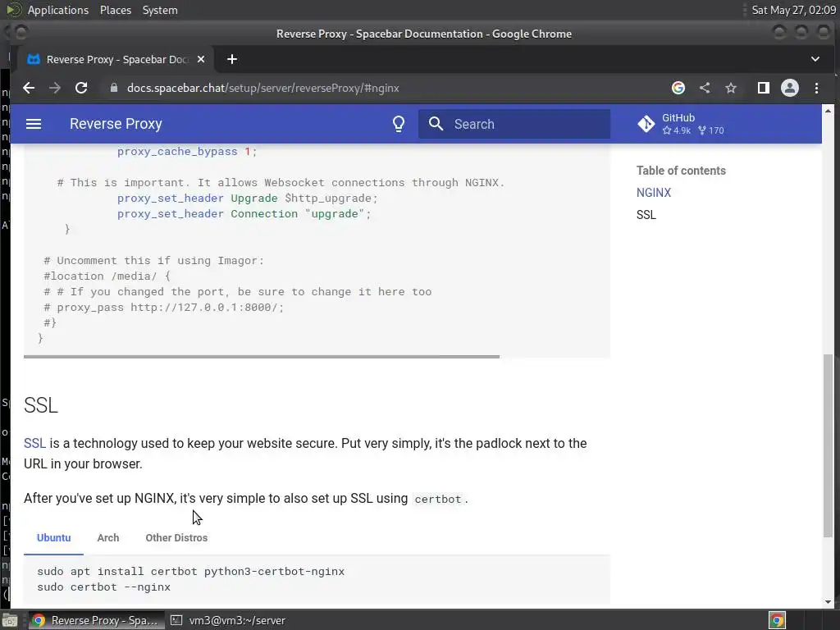This screenshot has height=630, width=840.
Task: Bookmark the page with the star icon
Action: [731, 88]
